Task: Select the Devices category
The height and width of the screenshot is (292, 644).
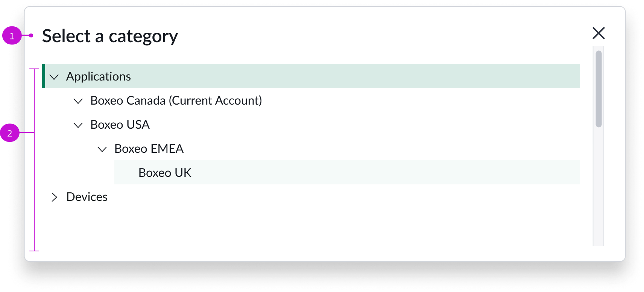Action: point(87,197)
